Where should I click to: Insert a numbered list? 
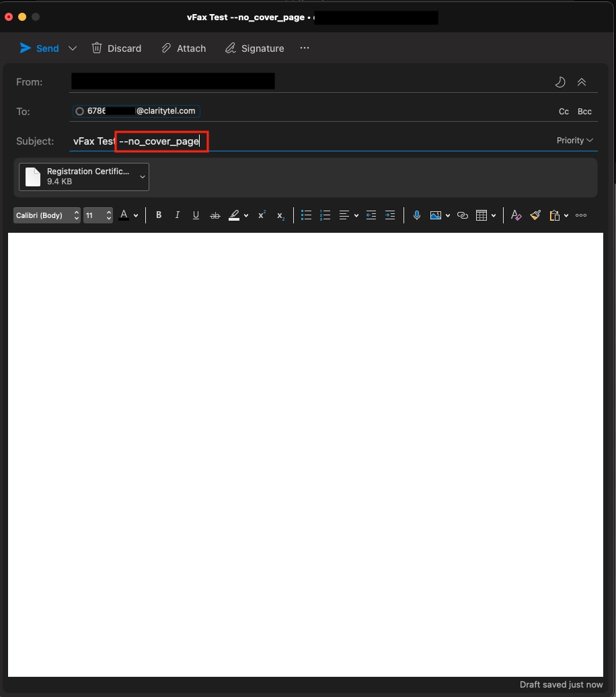click(325, 215)
